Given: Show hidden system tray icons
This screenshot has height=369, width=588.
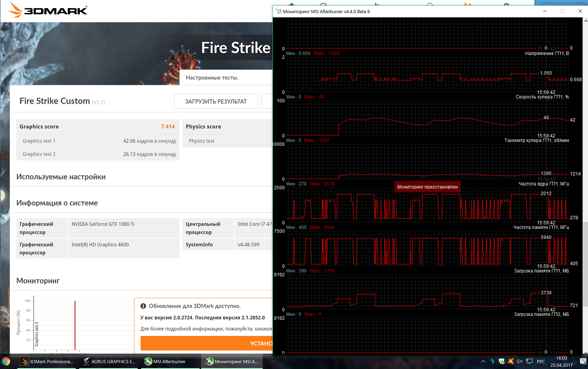Looking at the screenshot, I should [483, 361].
